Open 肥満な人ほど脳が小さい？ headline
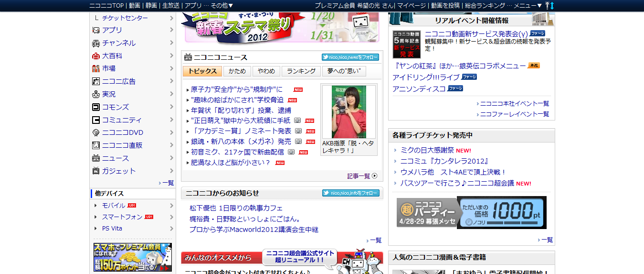644x274 pixels. point(231,163)
